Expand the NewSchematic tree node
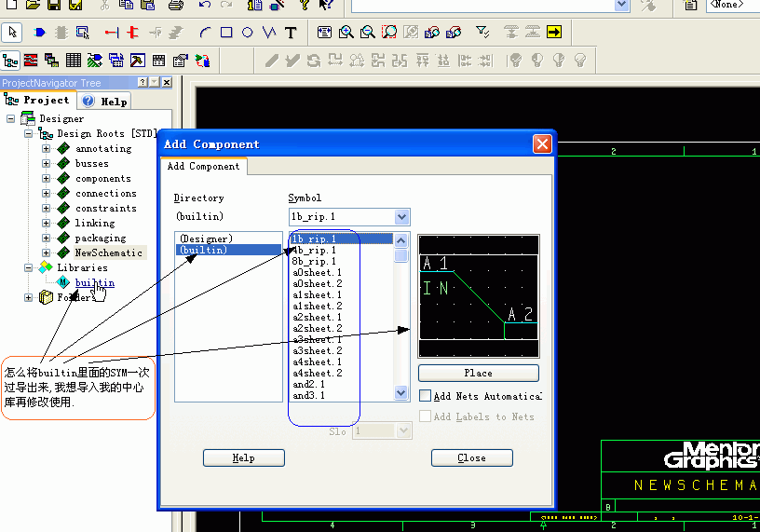Image resolution: width=760 pixels, height=532 pixels. (x=46, y=252)
